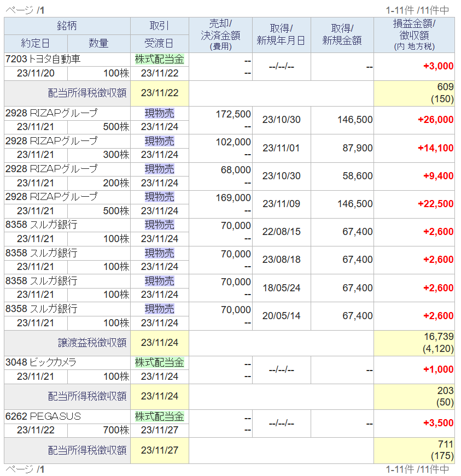Select the 7203 トヨタ自動車 stock name
This screenshot has height=476, width=461.
pos(43,59)
